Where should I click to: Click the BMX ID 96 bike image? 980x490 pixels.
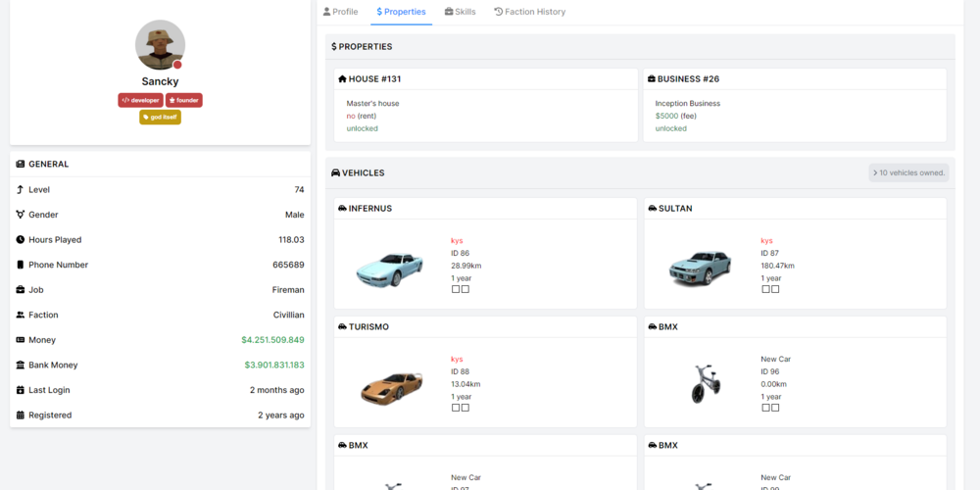pos(707,384)
